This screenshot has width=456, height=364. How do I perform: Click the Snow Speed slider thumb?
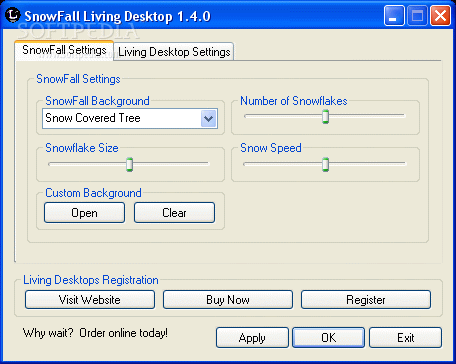coord(325,164)
